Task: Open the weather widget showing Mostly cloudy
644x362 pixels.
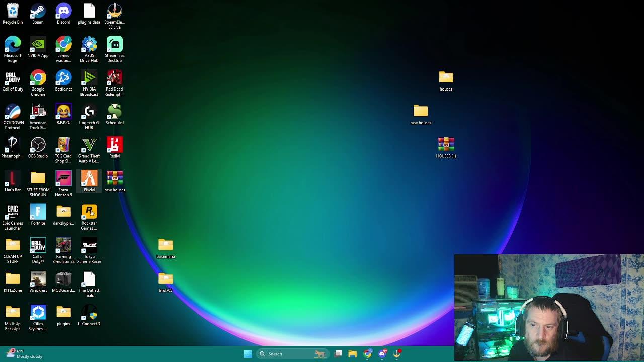Action: coord(24,354)
